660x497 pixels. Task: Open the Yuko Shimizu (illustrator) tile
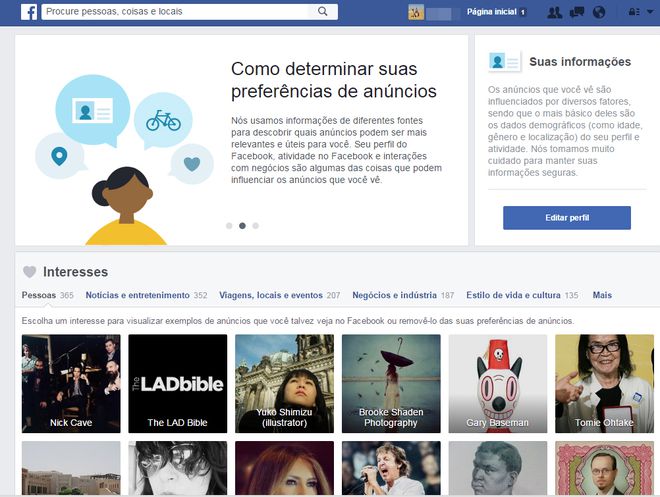285,384
